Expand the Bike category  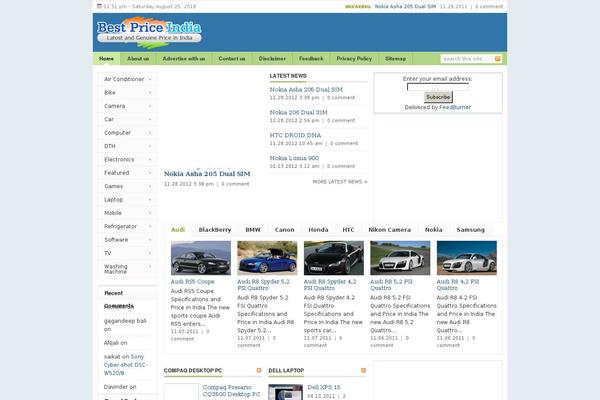[127, 93]
